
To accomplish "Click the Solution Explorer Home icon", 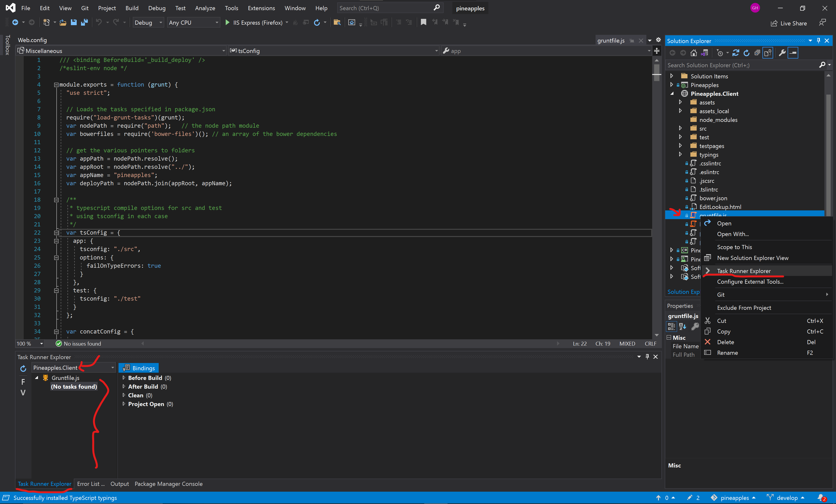I will [x=694, y=53].
